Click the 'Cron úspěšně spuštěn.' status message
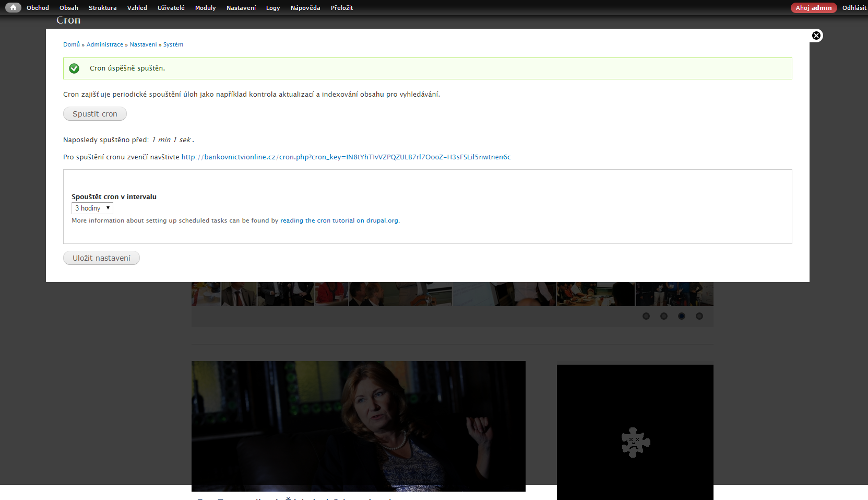This screenshot has width=868, height=500. (127, 68)
